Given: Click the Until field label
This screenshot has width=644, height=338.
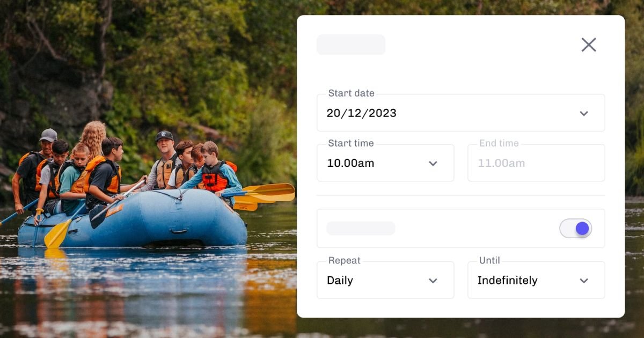Looking at the screenshot, I should (489, 261).
